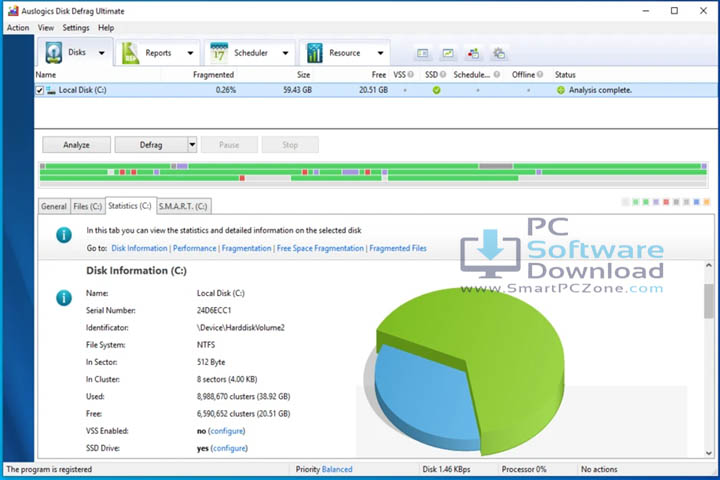Image resolution: width=720 pixels, height=480 pixels.
Task: Switch to the Files (C:) tab
Action: 88,206
